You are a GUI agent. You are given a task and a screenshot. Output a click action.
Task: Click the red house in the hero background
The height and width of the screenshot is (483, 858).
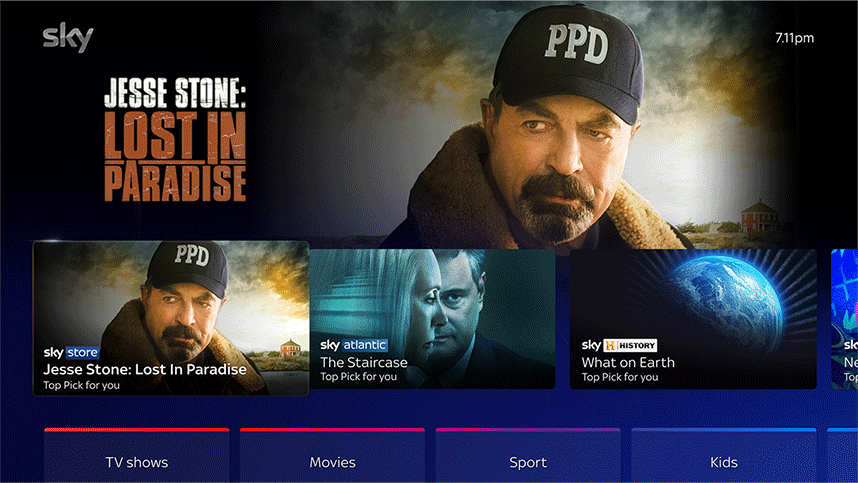tap(760, 216)
